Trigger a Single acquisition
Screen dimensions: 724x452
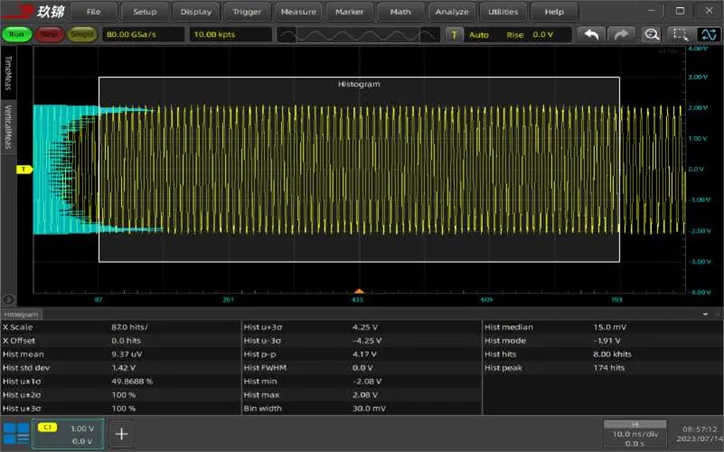[x=83, y=34]
